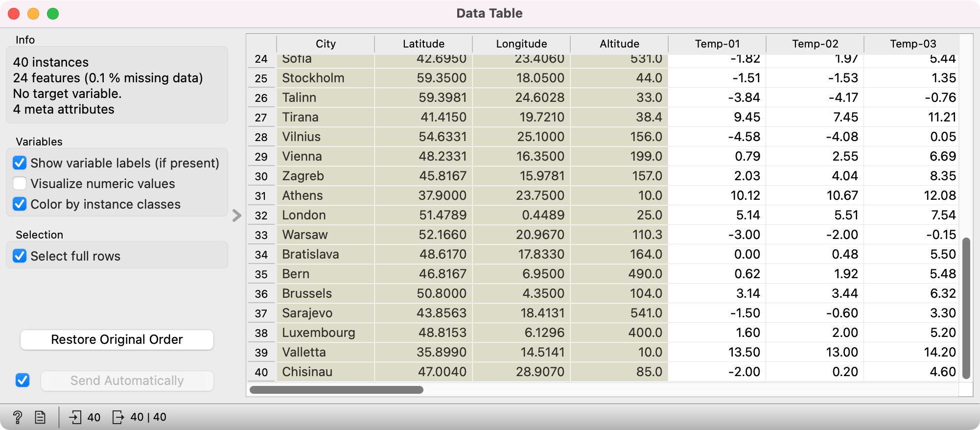
Task: Click the horizontal scrollbar thumb
Action: tap(336, 390)
